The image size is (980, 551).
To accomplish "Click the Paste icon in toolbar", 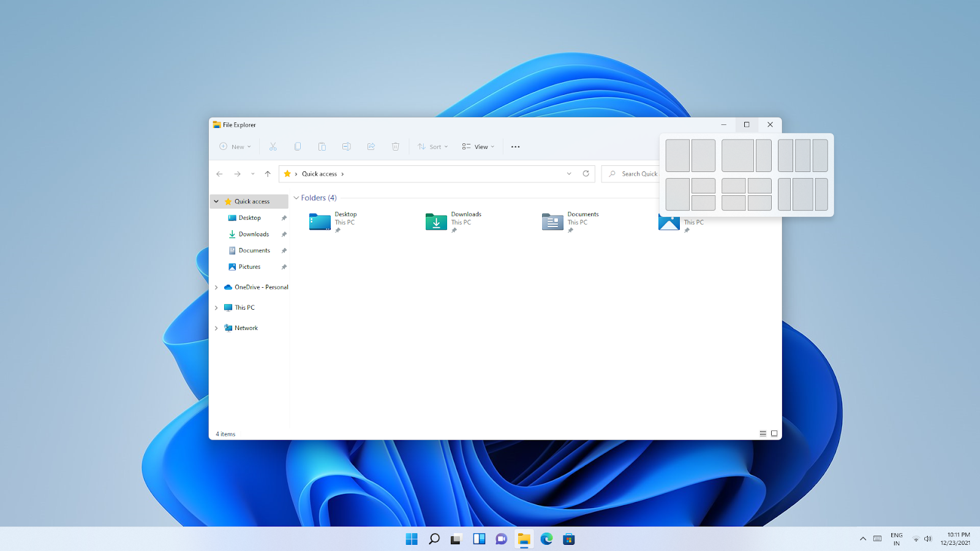I will click(x=322, y=147).
